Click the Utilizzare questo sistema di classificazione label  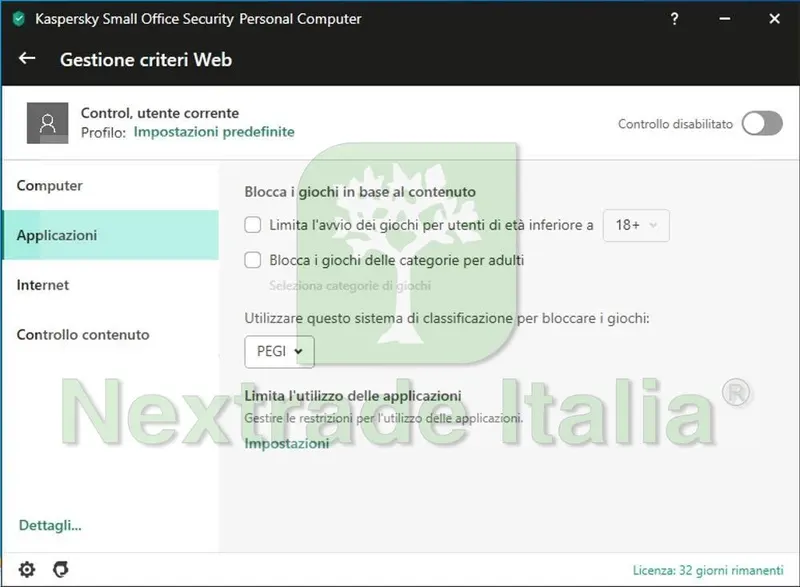447,318
